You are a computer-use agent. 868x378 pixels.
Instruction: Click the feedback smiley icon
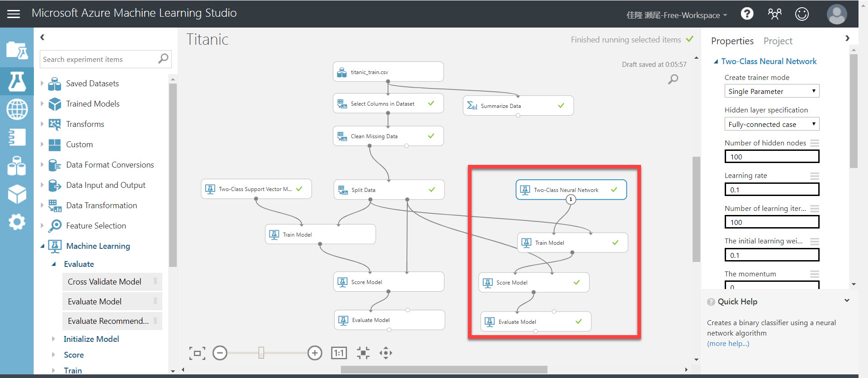[802, 14]
